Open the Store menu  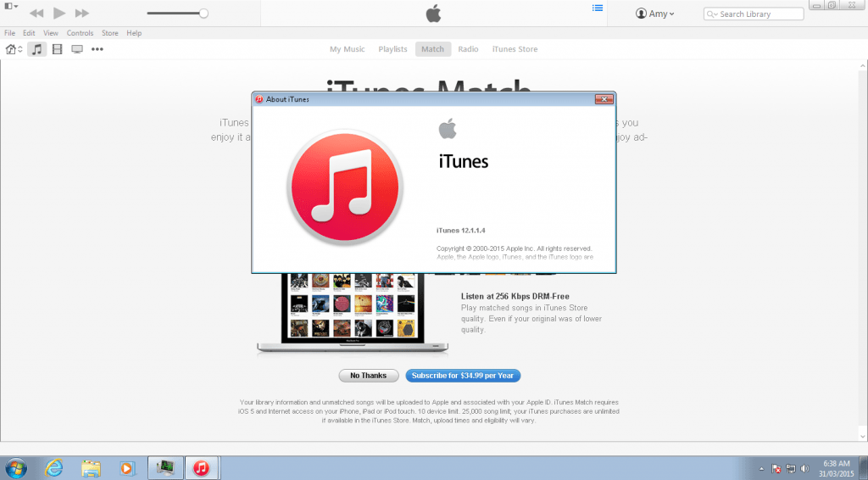pos(109,33)
